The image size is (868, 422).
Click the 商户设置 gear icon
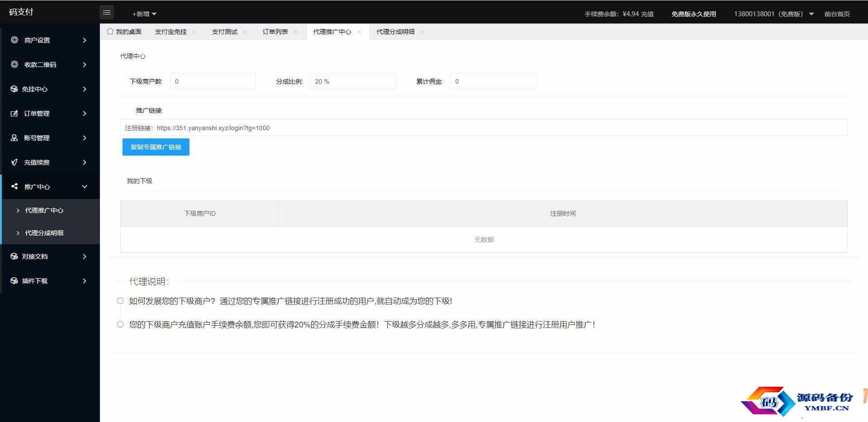pos(14,40)
